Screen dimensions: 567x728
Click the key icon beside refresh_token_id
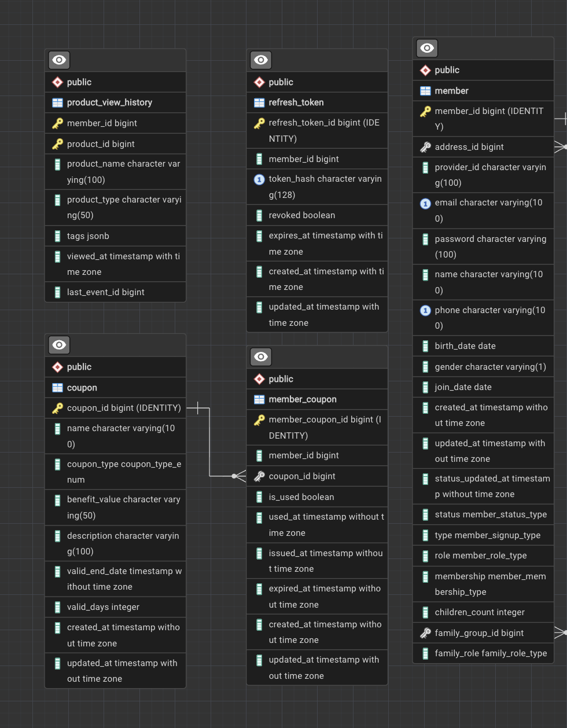[259, 123]
